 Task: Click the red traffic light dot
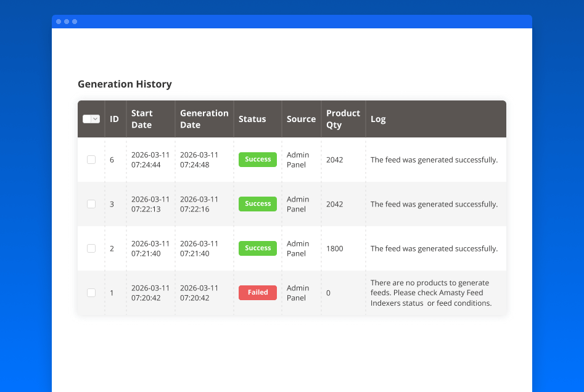pos(59,21)
